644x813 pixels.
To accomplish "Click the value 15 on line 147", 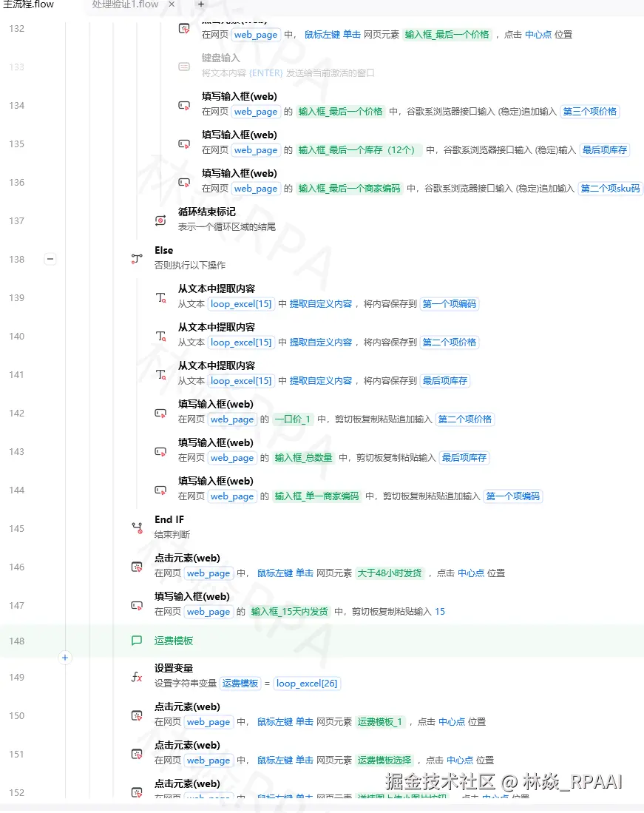I will point(439,611).
